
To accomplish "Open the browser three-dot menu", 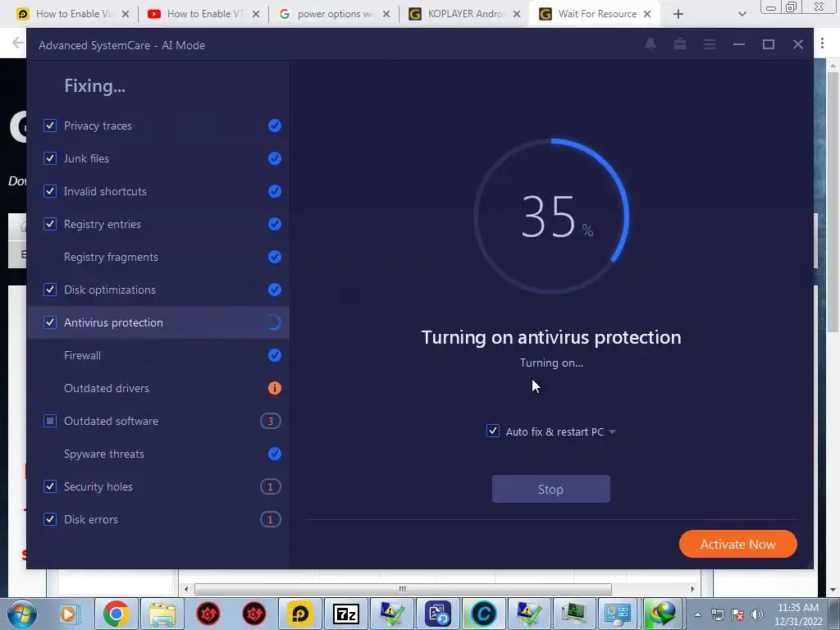I will [822, 43].
